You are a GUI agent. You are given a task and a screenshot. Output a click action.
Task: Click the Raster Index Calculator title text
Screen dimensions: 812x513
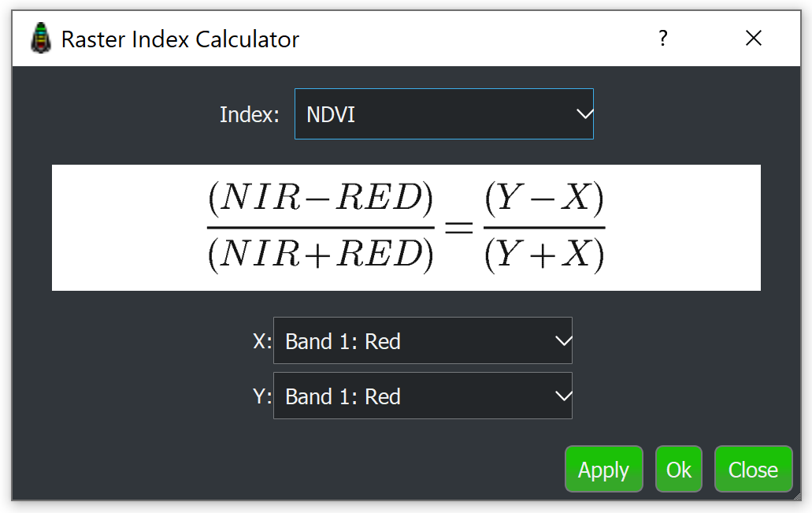point(180,39)
